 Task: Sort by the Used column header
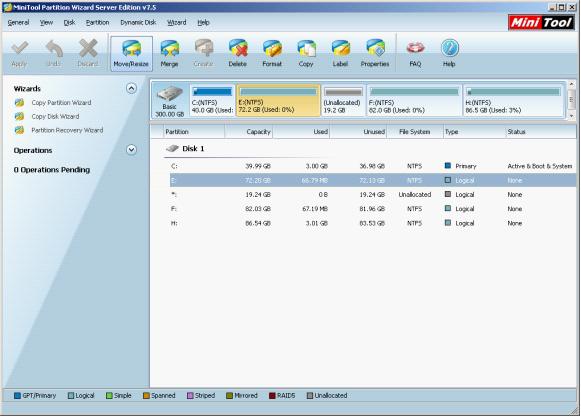pyautogui.click(x=301, y=132)
